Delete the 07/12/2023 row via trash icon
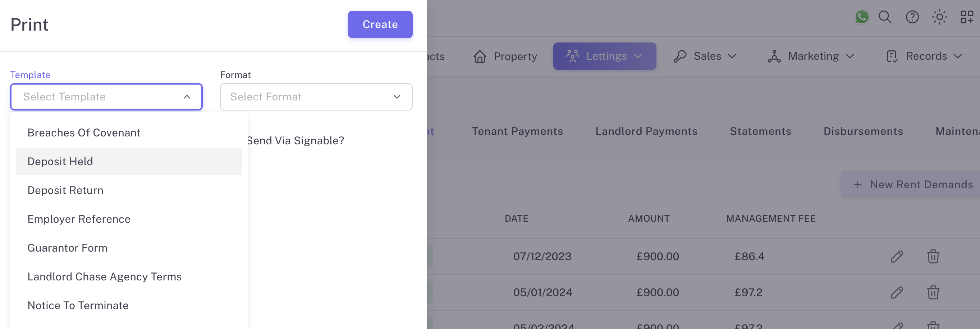Viewport: 980px width, 329px height. pos(933,257)
